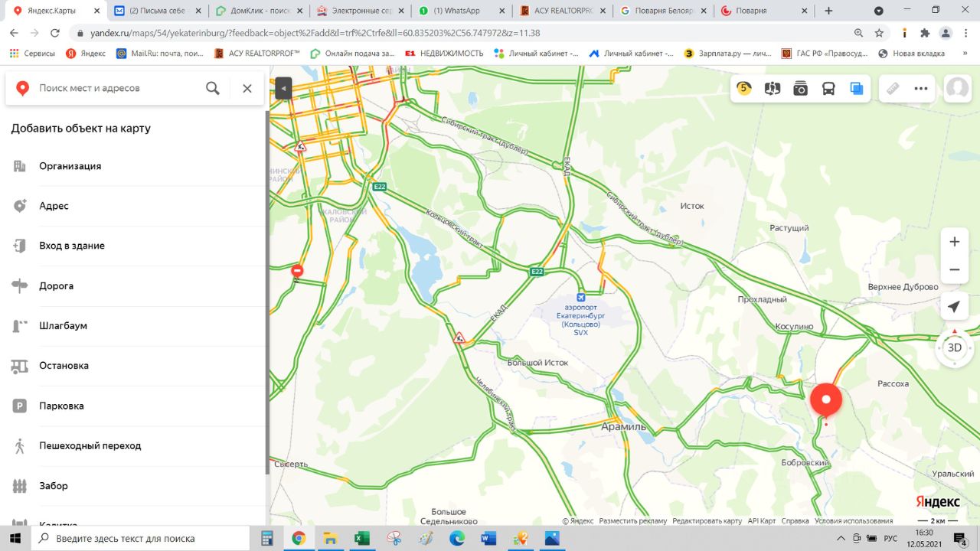The width and height of the screenshot is (980, 551).
Task: Open Условия использования link
Action: tap(853, 521)
